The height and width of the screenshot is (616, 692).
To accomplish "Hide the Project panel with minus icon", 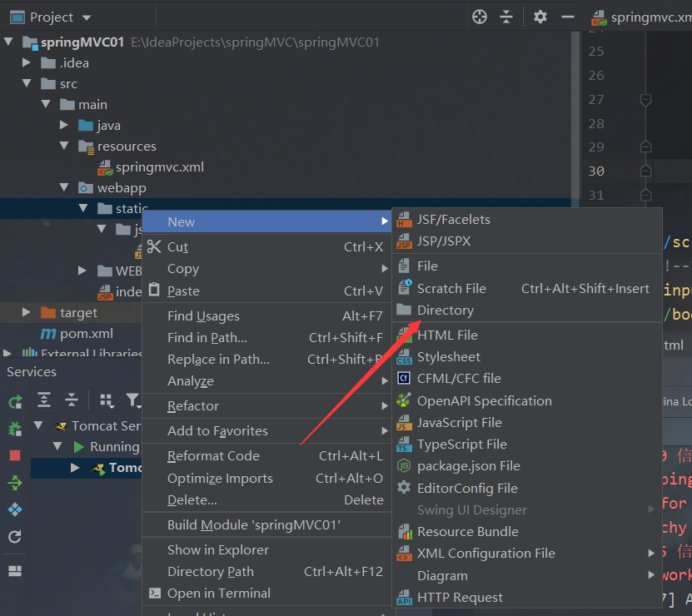I will 568,17.
